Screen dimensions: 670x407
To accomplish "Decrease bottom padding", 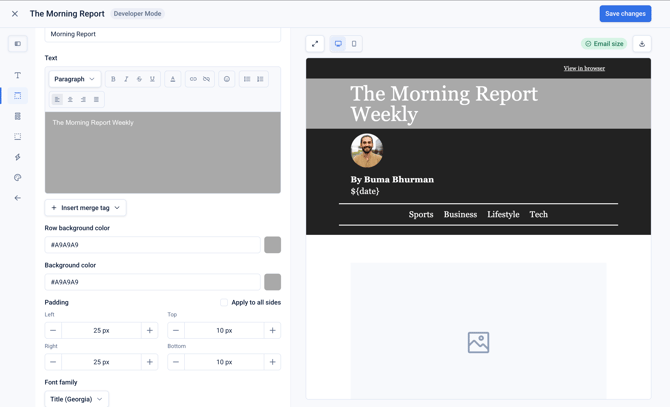I will point(176,362).
